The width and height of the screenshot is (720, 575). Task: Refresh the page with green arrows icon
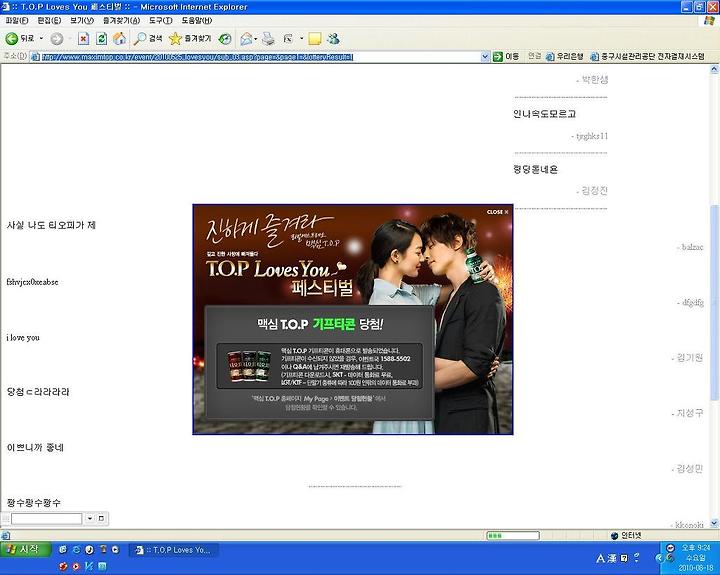click(x=101, y=39)
